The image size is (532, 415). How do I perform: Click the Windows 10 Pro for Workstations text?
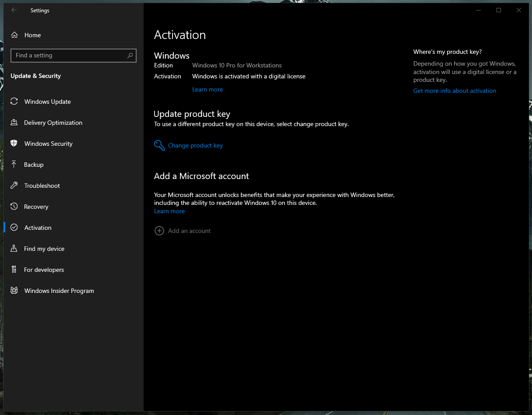pos(237,65)
